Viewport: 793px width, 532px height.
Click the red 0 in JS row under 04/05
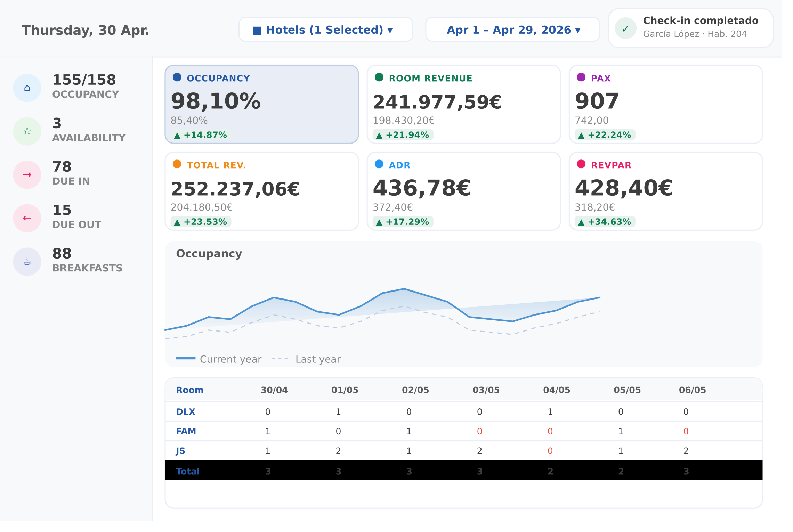click(x=550, y=451)
